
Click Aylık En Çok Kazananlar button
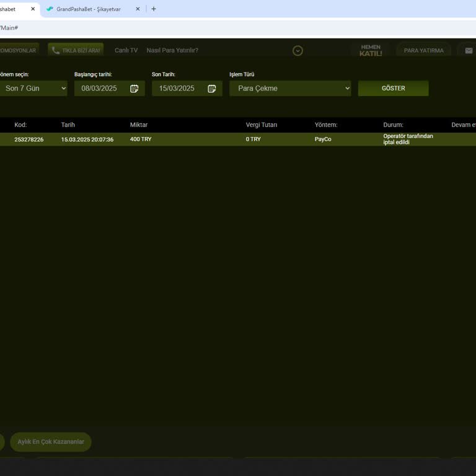coord(51,442)
